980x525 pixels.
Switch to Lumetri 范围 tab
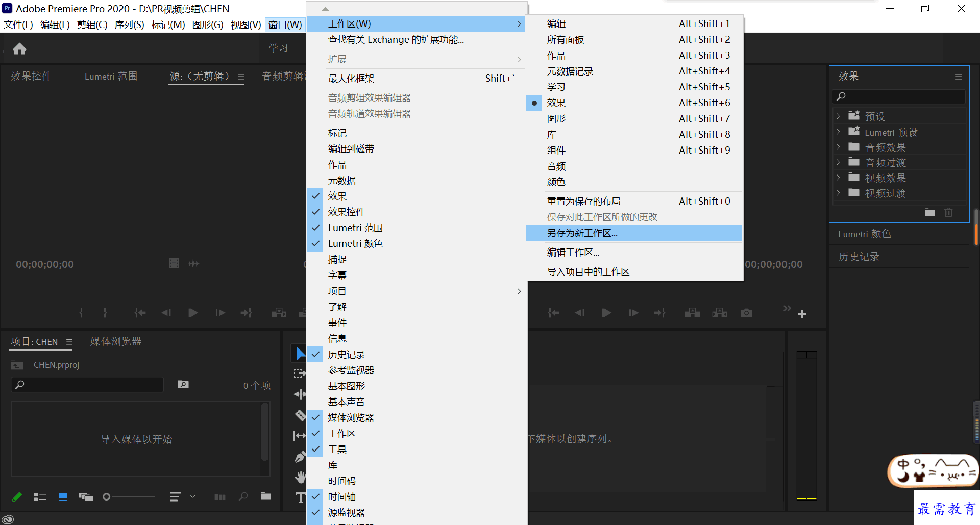[111, 76]
